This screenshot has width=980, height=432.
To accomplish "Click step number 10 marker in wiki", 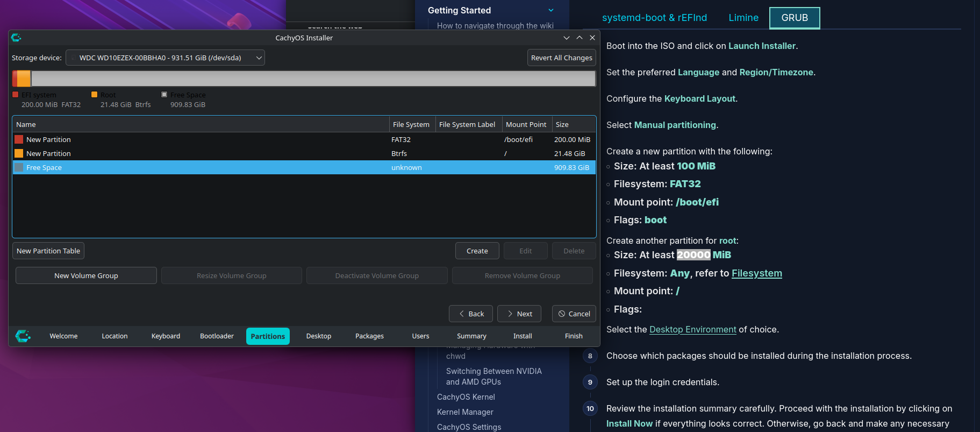I will 590,408.
